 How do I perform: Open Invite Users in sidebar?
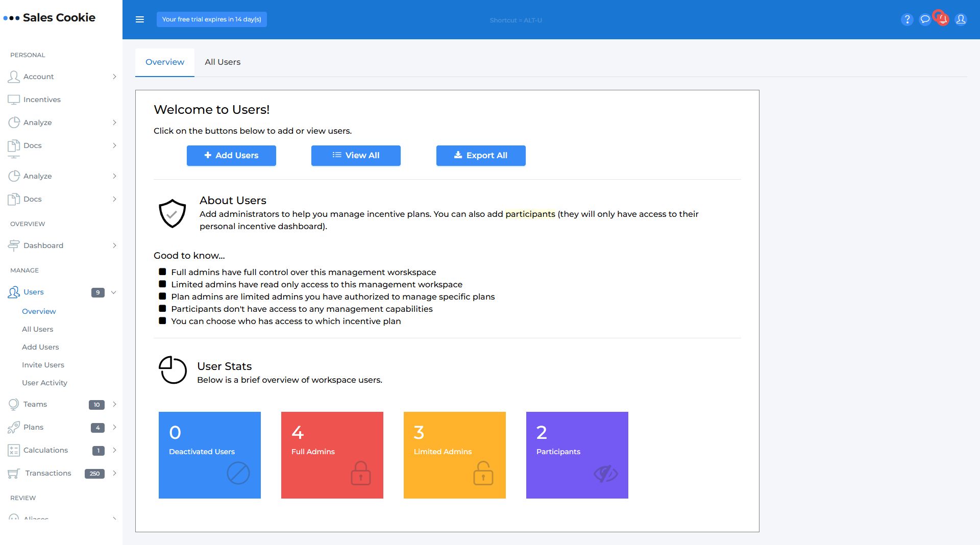pos(43,365)
